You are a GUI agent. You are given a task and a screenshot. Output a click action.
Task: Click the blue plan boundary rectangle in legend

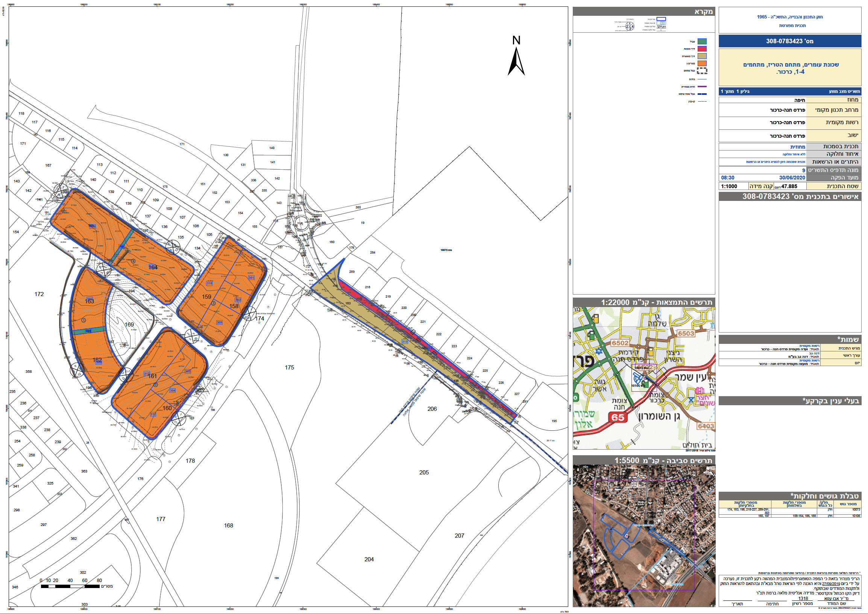[661, 19]
